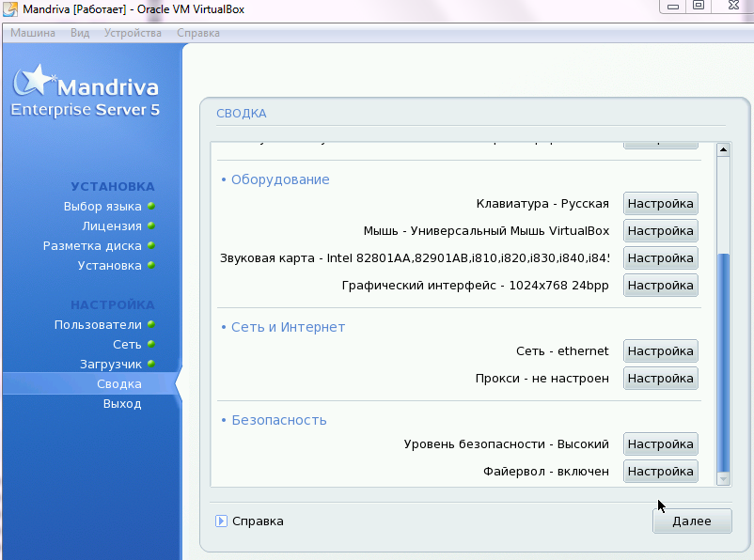Click the green dot next to Выбор языка

151,206
